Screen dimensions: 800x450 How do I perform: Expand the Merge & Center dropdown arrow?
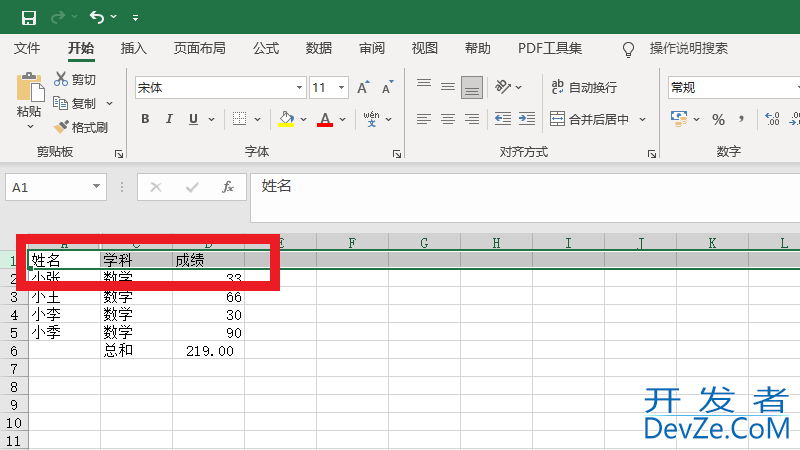pos(643,119)
